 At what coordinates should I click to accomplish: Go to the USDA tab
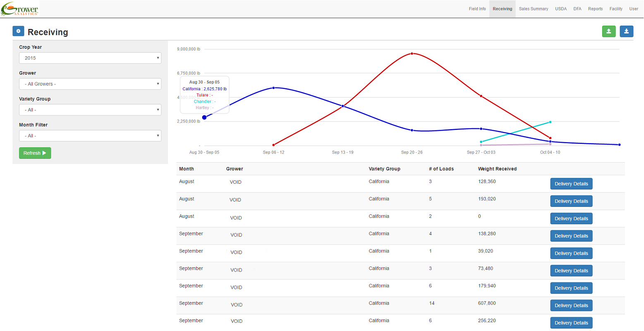pyautogui.click(x=560, y=9)
